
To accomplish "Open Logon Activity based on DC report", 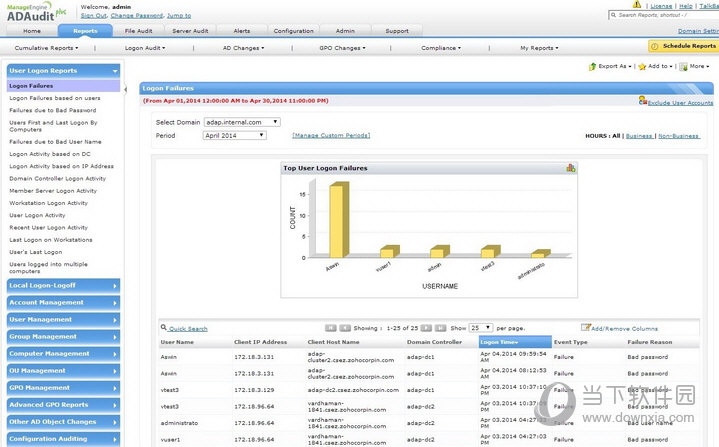I will pyautogui.click(x=50, y=154).
